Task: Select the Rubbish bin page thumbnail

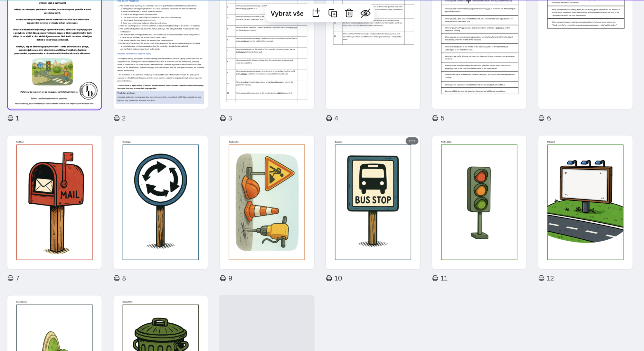Action: [x=160, y=325]
